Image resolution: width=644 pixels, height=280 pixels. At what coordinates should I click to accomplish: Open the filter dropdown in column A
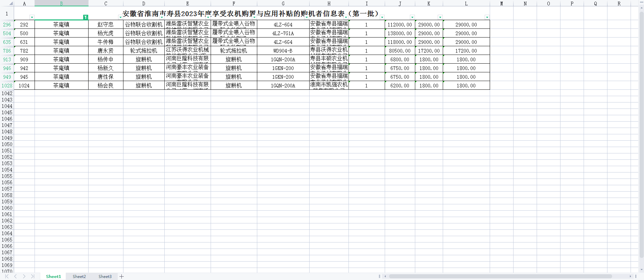click(32, 17)
